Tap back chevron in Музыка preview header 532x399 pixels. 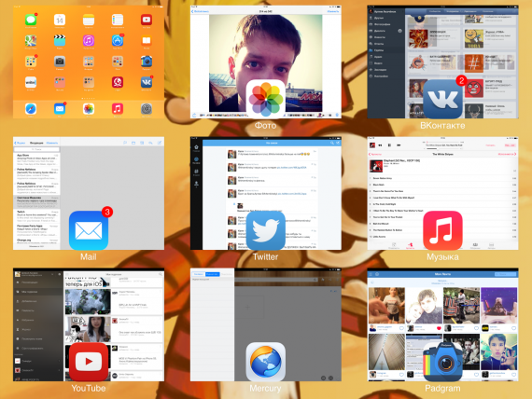pyautogui.click(x=370, y=154)
